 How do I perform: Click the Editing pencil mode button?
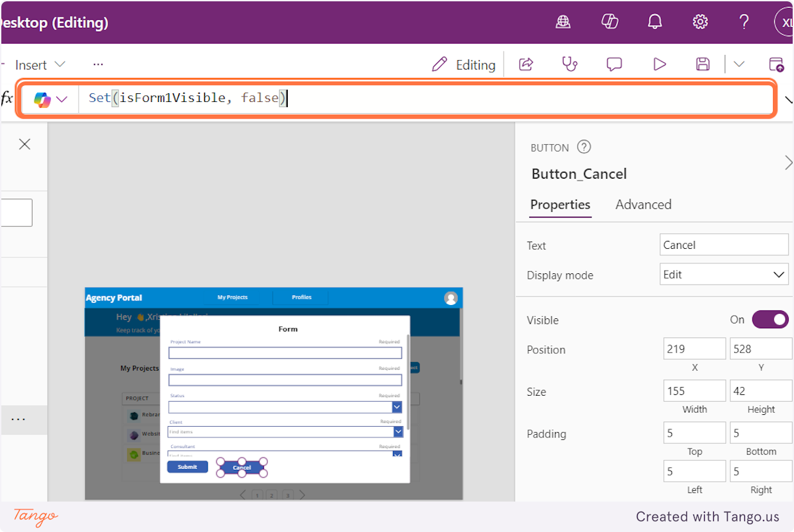pyautogui.click(x=463, y=64)
